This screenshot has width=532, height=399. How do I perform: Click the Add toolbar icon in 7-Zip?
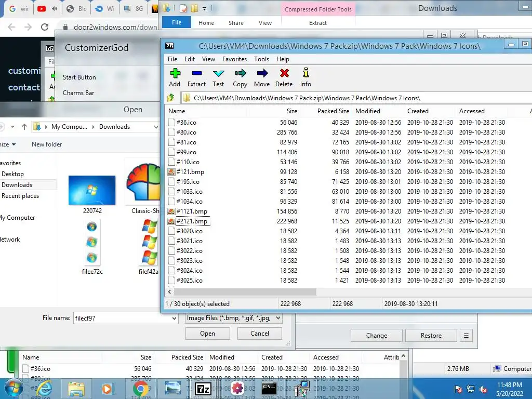tap(175, 73)
